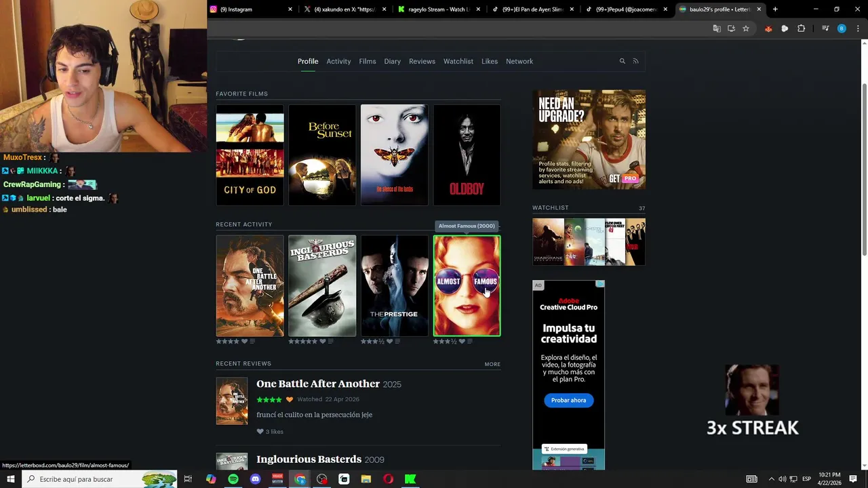Switch to the Instagram browser tab
This screenshot has width=868, height=488.
click(251, 9)
